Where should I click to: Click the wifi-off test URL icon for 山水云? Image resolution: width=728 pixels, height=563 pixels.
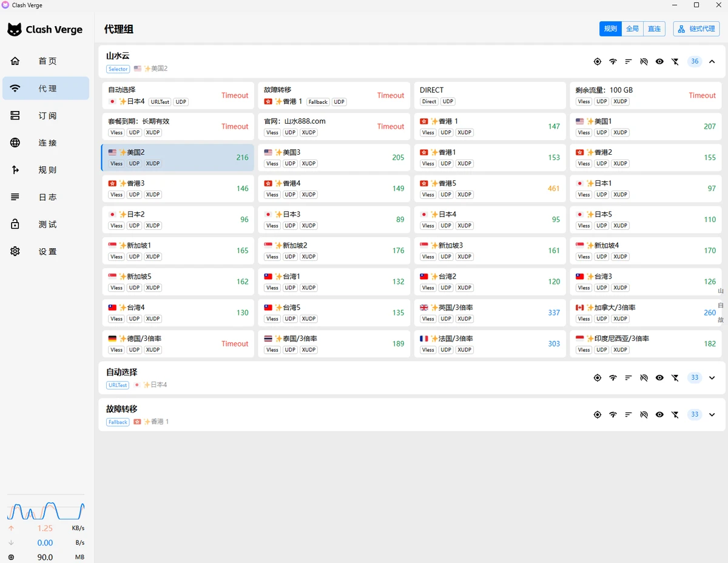[644, 61]
